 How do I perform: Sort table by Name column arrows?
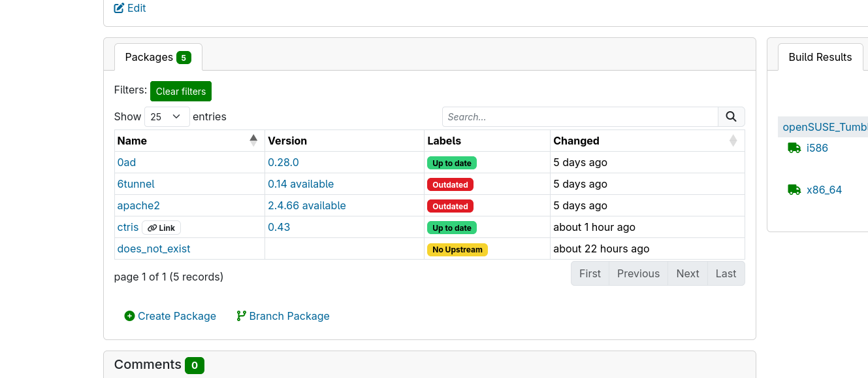[x=253, y=140]
